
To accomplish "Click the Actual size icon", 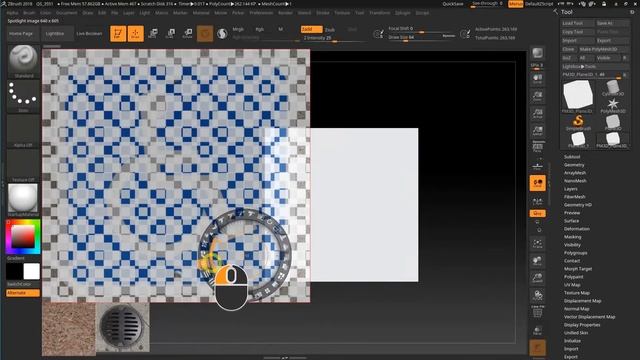I will (538, 114).
